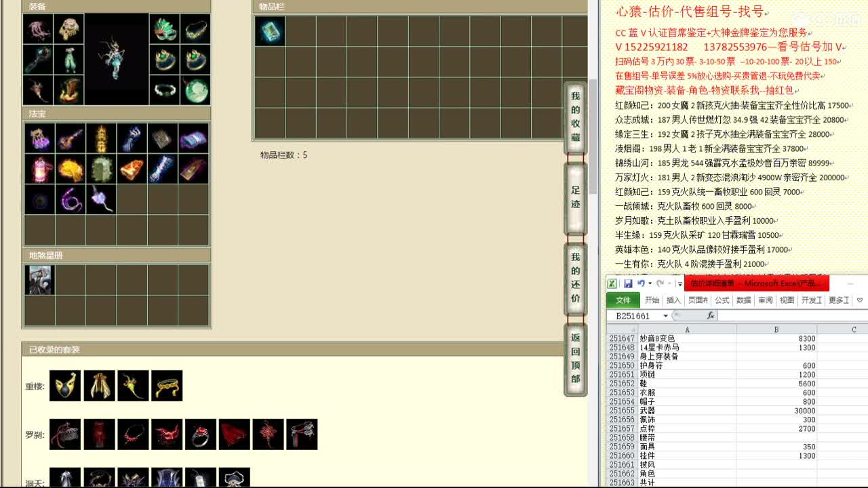Click the Excel application icon

pyautogui.click(x=612, y=283)
